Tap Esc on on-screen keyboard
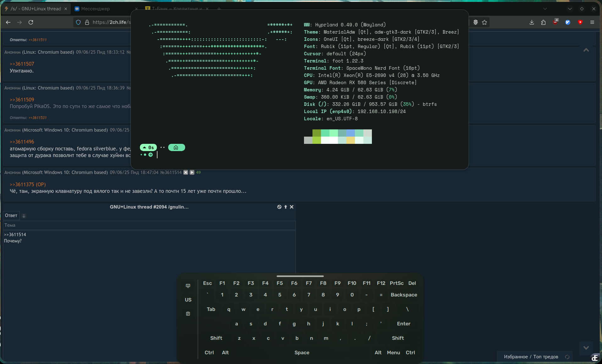The height and width of the screenshot is (364, 602). [x=207, y=283]
